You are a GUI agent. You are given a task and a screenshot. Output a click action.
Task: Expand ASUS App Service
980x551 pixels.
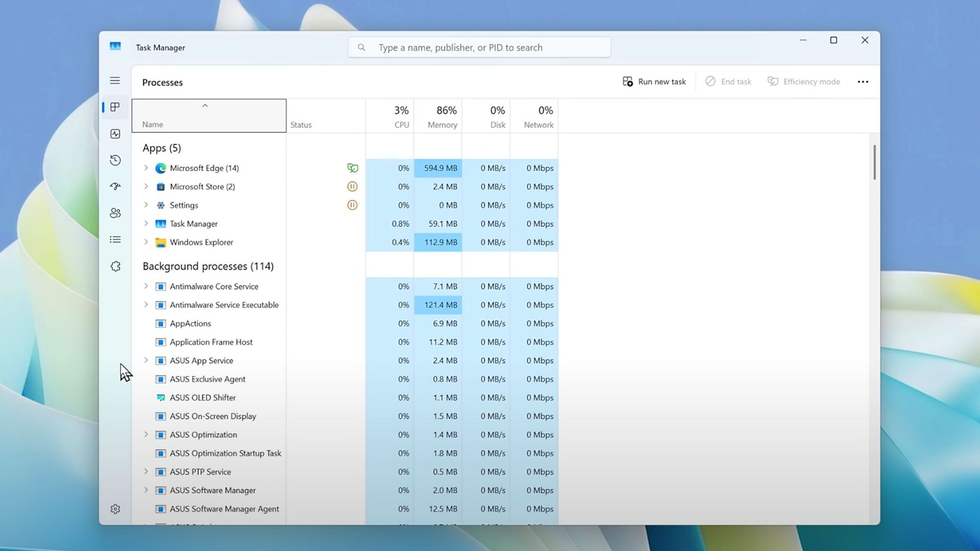pyautogui.click(x=146, y=361)
